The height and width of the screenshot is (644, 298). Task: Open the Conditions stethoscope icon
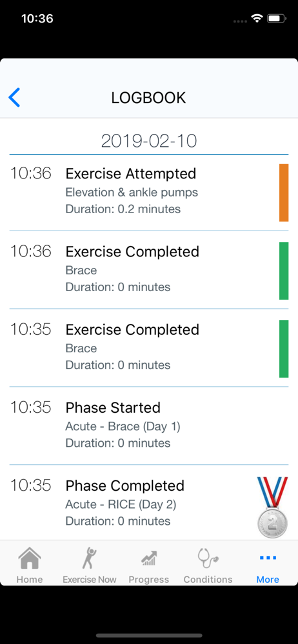tap(208, 558)
